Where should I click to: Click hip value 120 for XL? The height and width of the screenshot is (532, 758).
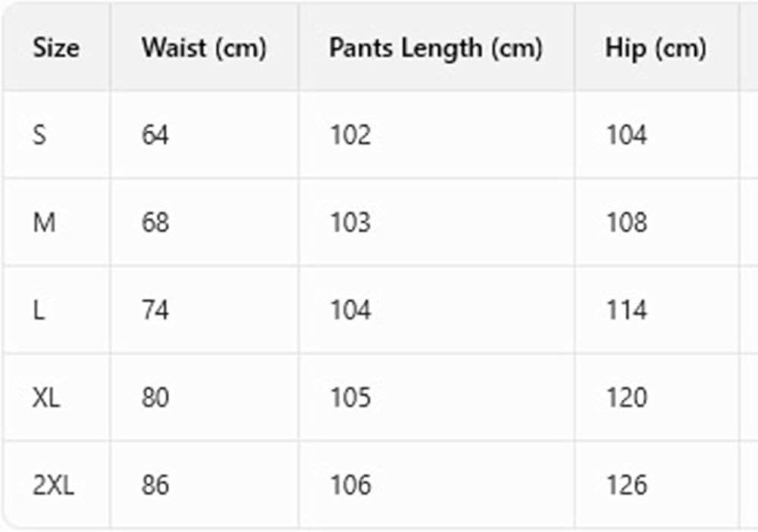627,398
